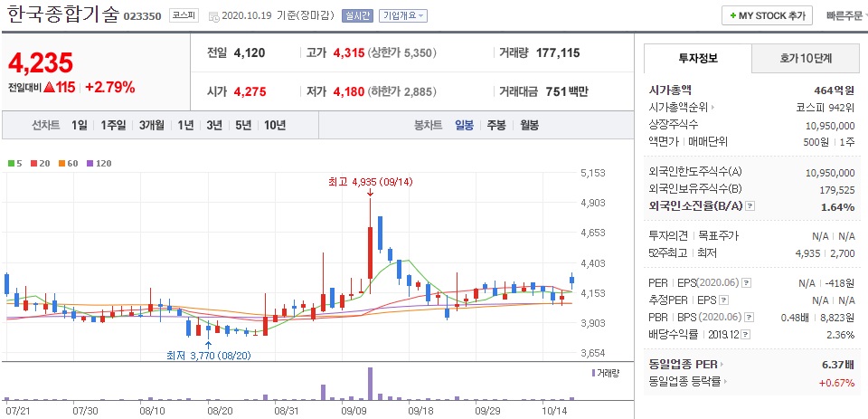Click the 저가 4,180 value
868x419 pixels.
[349, 92]
